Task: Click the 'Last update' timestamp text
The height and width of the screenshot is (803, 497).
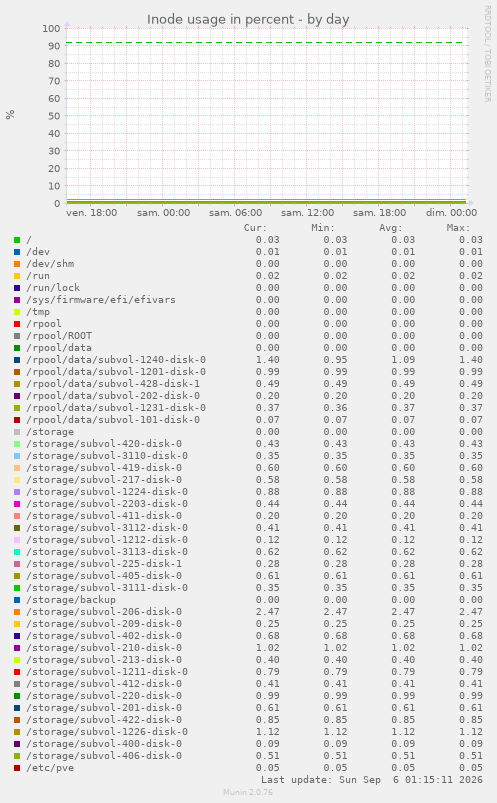Action: click(372, 779)
